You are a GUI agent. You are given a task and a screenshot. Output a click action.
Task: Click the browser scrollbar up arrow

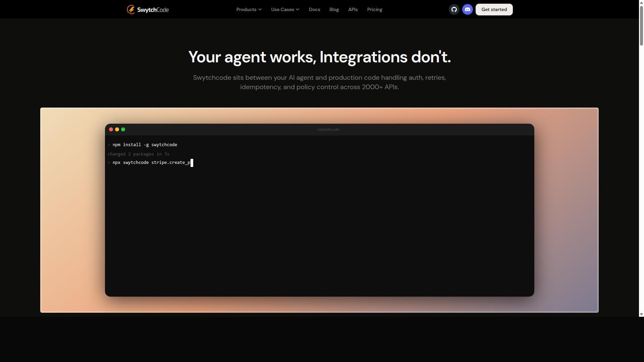[641, 2]
